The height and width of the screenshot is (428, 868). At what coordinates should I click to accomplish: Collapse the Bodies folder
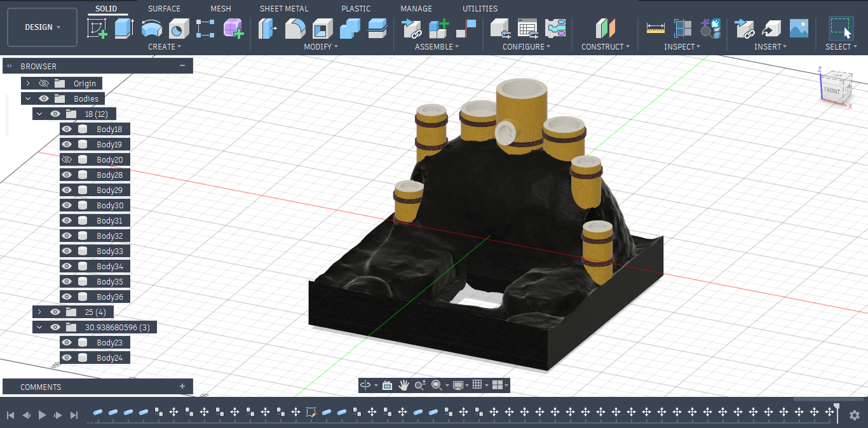coord(28,98)
